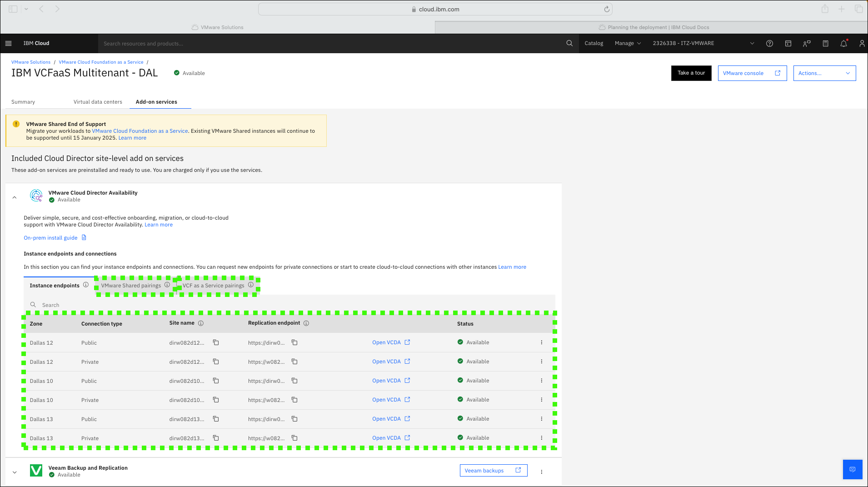Open the user profile avatar icon
Viewport: 868px width, 487px height.
(x=862, y=43)
